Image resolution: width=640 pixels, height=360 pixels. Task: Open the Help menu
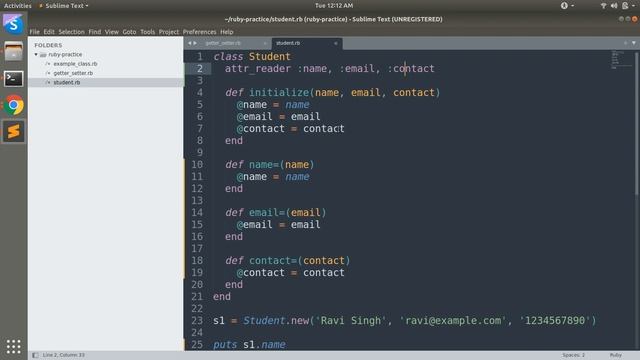(x=227, y=32)
